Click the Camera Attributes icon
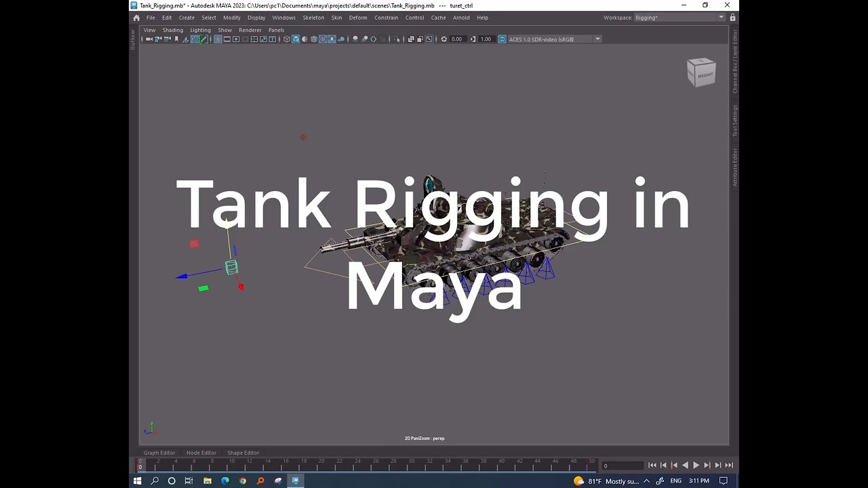 (166, 39)
